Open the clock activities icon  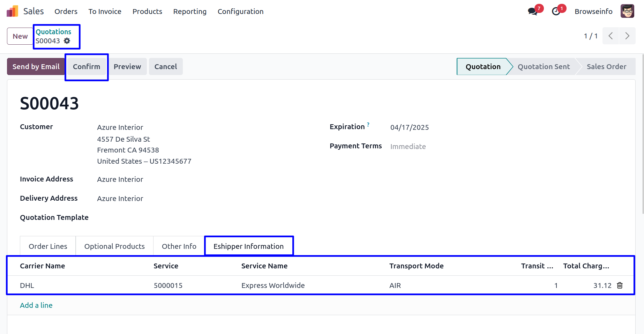click(x=556, y=12)
